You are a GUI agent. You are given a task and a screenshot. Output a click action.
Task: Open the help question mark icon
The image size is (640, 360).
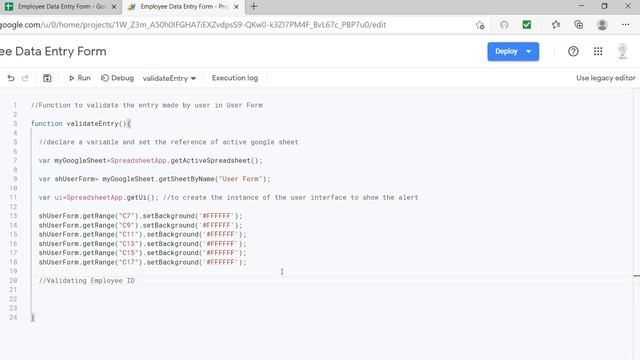pyautogui.click(x=573, y=51)
